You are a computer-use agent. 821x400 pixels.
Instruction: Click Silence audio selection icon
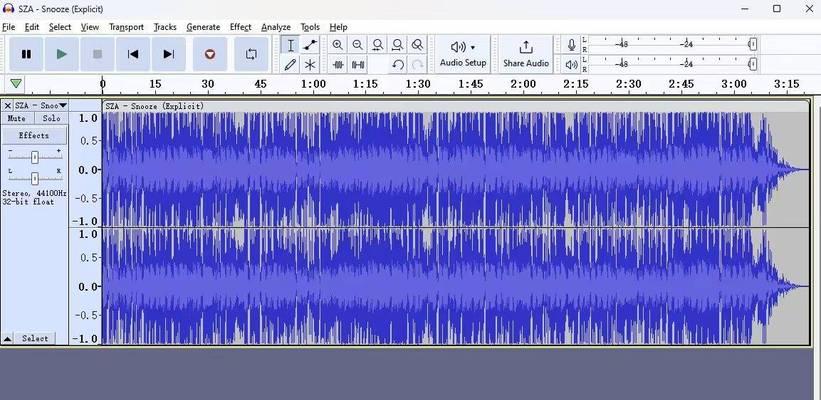point(358,64)
